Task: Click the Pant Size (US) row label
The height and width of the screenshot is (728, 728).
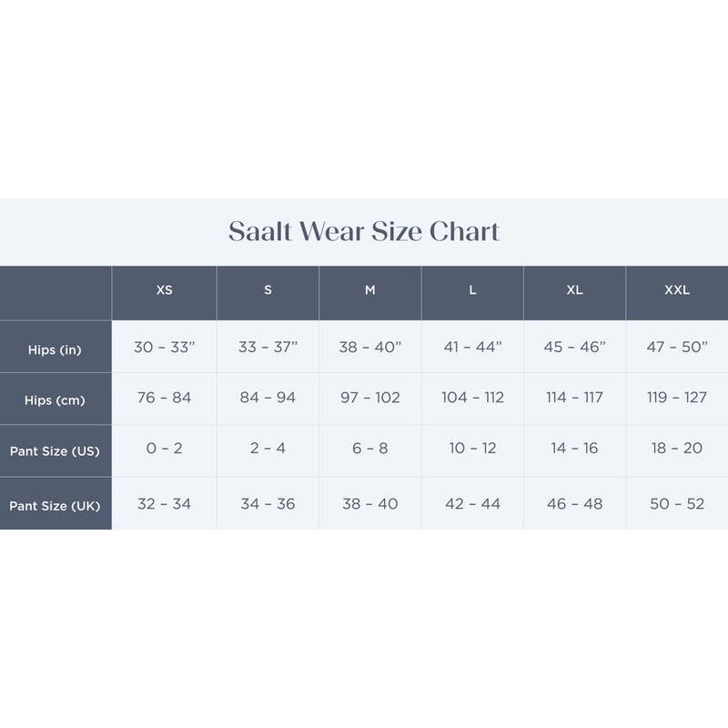Action: [56, 450]
